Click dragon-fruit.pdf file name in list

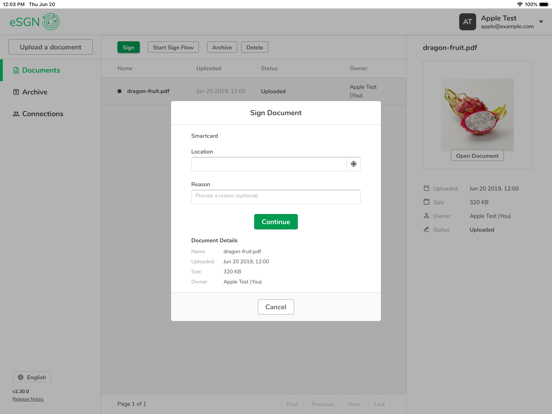(148, 91)
